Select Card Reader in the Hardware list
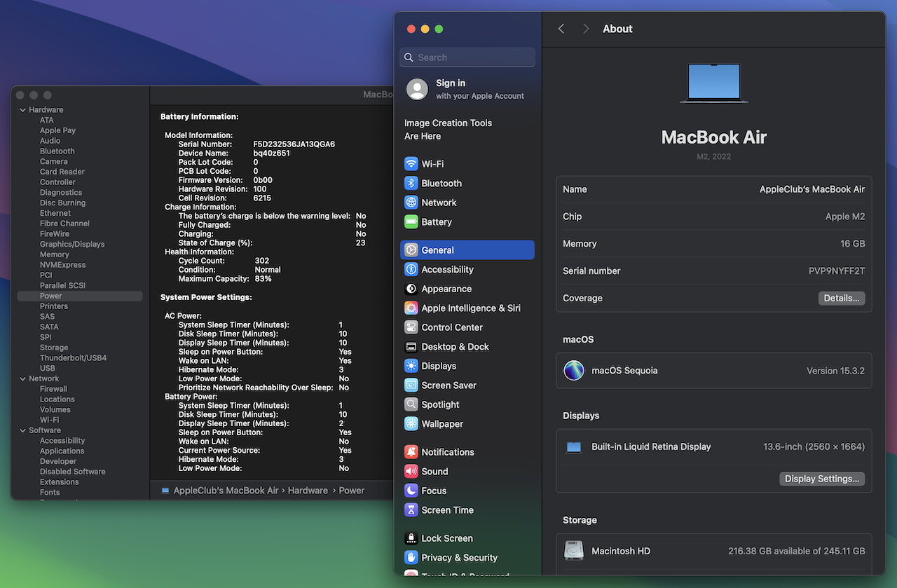Viewport: 897px width, 588px height. click(x=62, y=172)
